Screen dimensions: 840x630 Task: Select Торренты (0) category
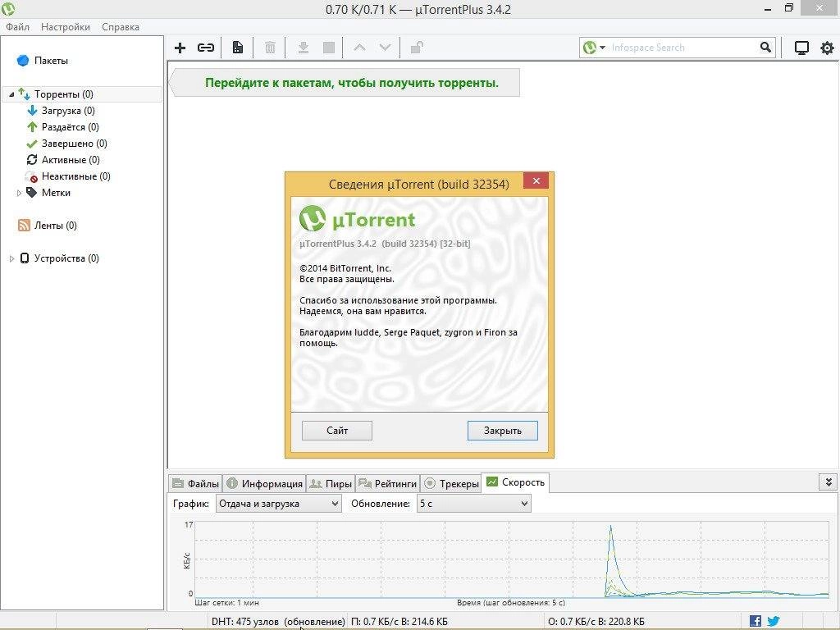64,94
